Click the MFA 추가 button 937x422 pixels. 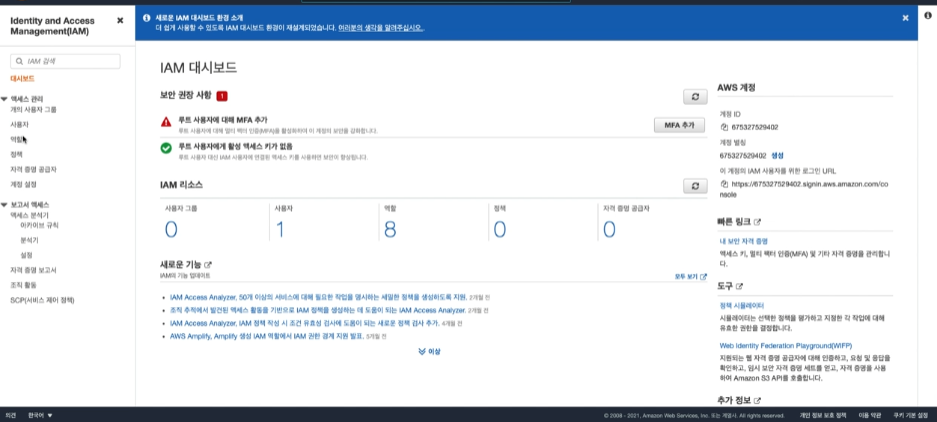[x=679, y=126]
